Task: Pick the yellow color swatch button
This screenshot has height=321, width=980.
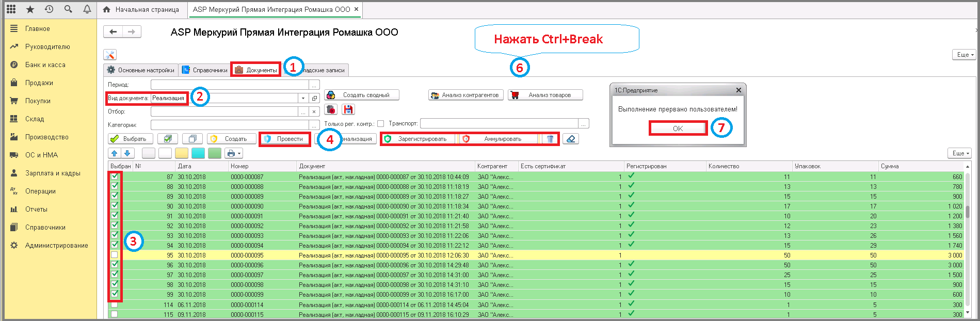Action: 182,153
